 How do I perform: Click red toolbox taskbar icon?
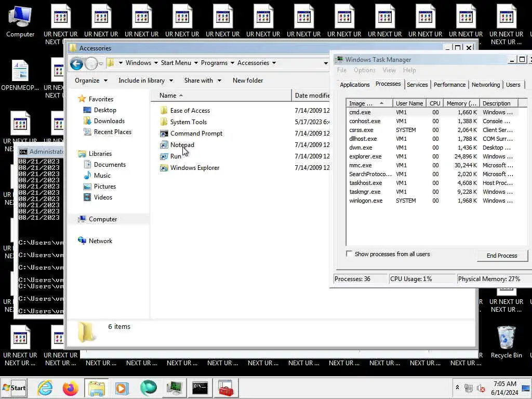pos(225,388)
